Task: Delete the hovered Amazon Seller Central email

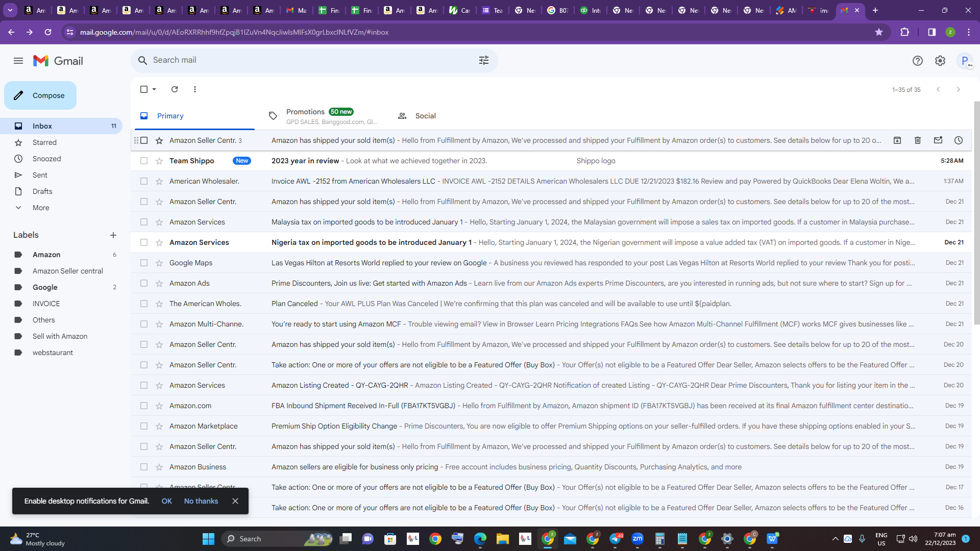Action: click(x=917, y=140)
